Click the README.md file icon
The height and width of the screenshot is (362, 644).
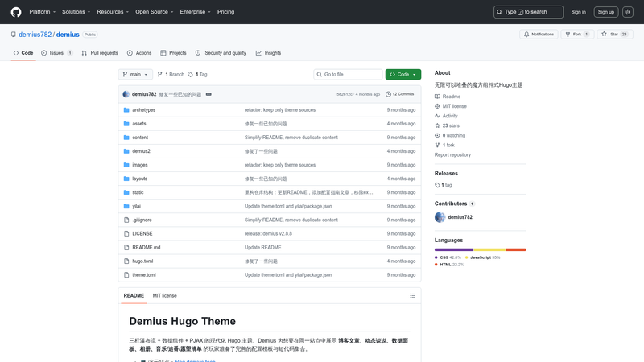tap(126, 248)
